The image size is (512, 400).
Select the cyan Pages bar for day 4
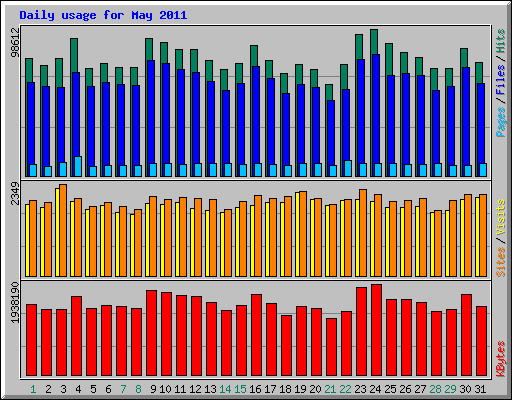pos(78,166)
